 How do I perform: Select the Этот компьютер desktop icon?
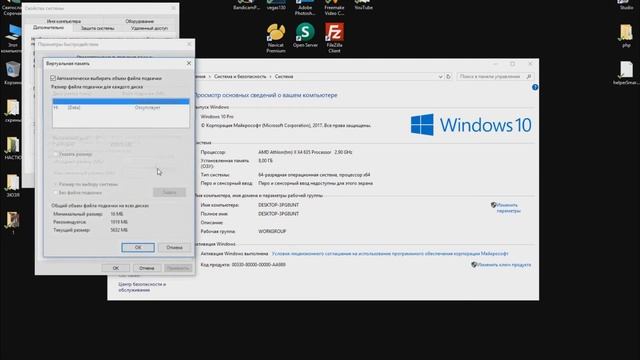[12, 38]
